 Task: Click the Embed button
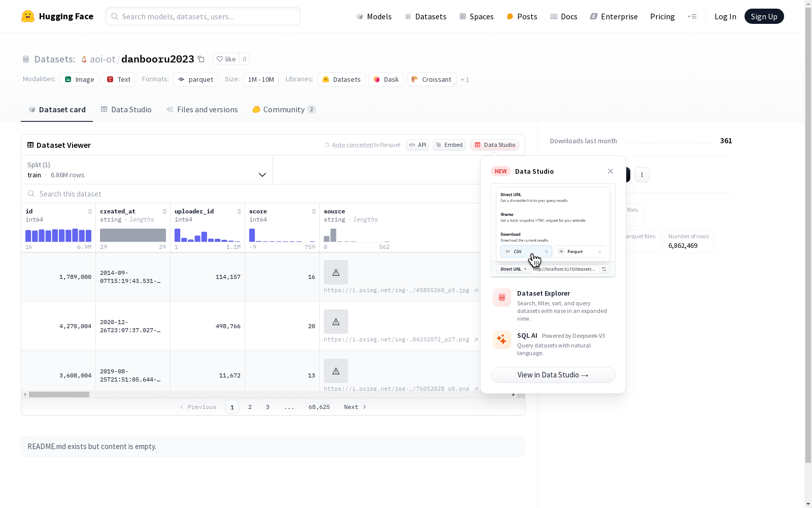pos(449,145)
